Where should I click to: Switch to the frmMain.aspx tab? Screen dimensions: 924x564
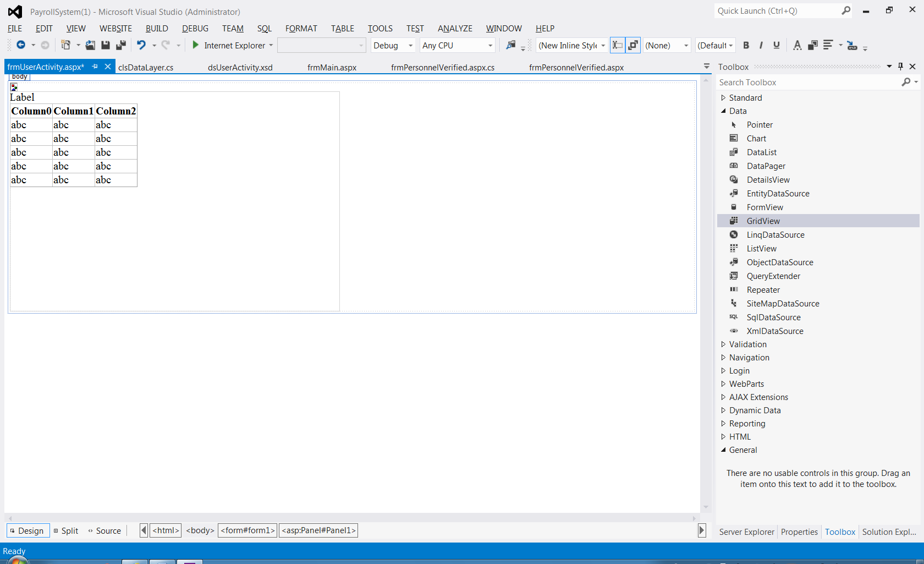point(332,67)
